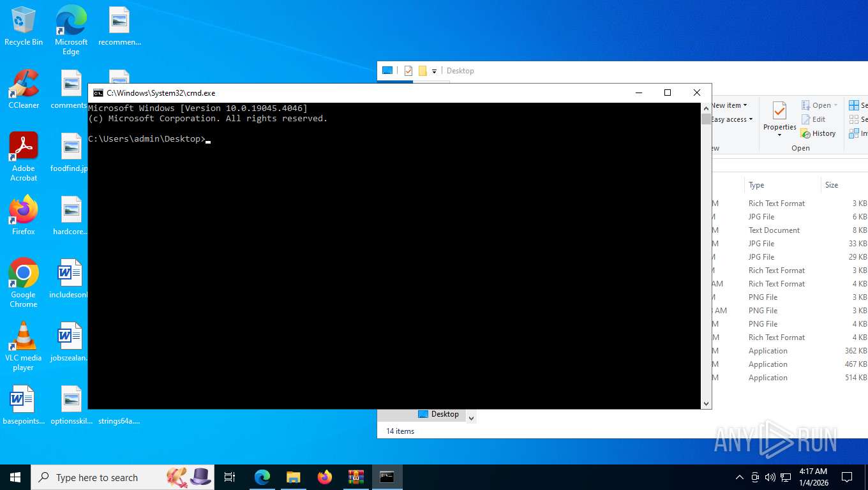The height and width of the screenshot is (490, 868).
Task: Select the 467 KB Application row
Action: pyautogui.click(x=790, y=364)
